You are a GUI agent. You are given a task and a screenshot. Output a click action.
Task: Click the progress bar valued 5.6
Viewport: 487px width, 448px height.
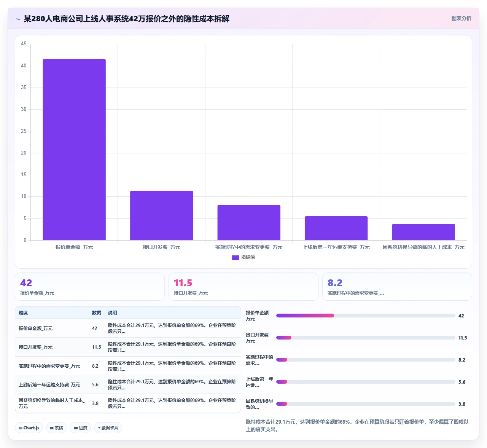(x=366, y=382)
